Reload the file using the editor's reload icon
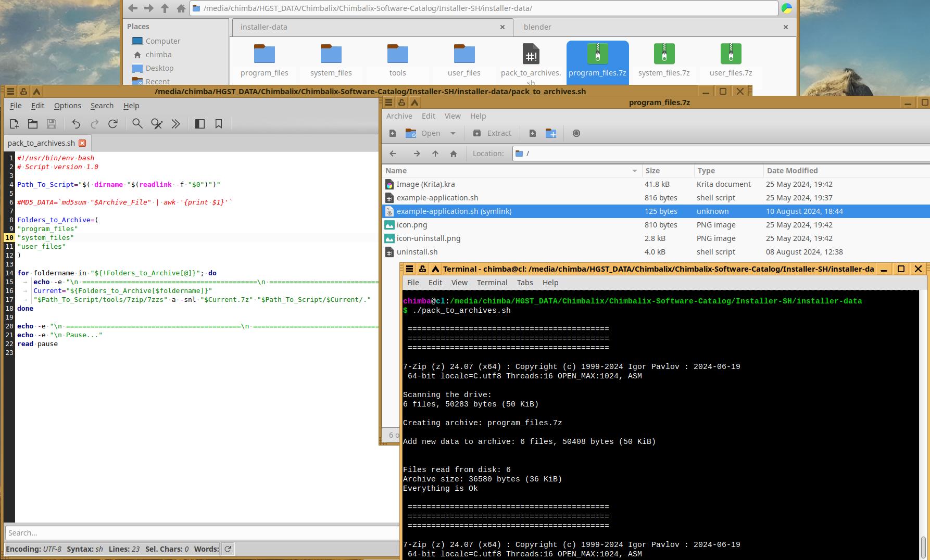This screenshot has height=560, width=930. pos(113,124)
